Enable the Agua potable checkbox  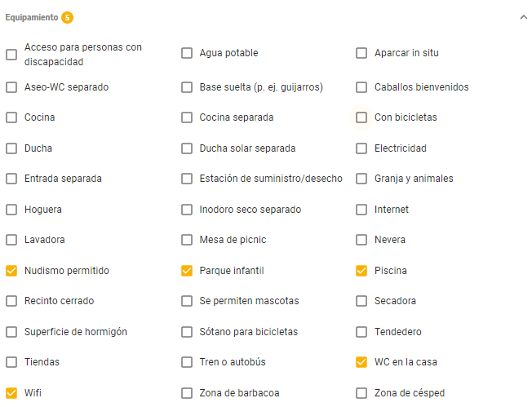(x=187, y=53)
